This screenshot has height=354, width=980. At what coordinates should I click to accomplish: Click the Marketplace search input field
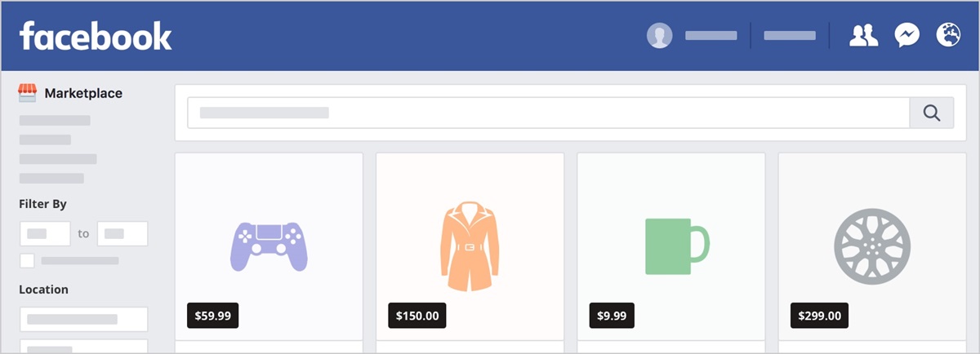click(548, 113)
